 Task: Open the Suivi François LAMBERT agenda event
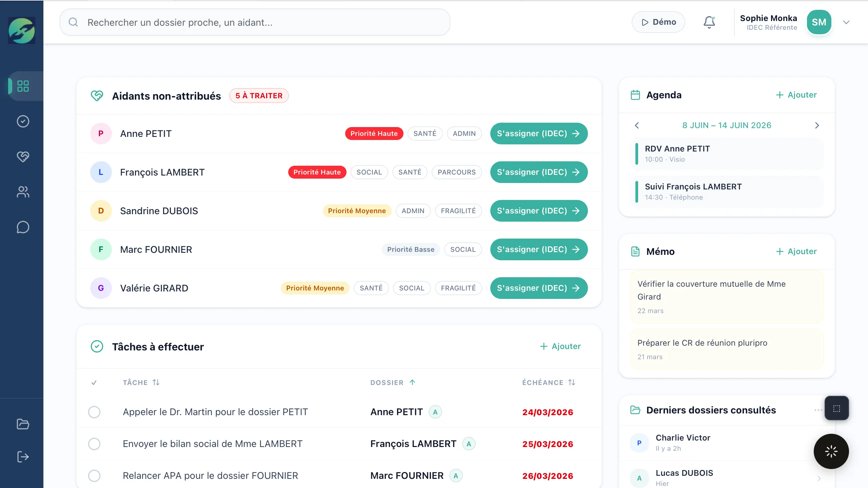[727, 192]
